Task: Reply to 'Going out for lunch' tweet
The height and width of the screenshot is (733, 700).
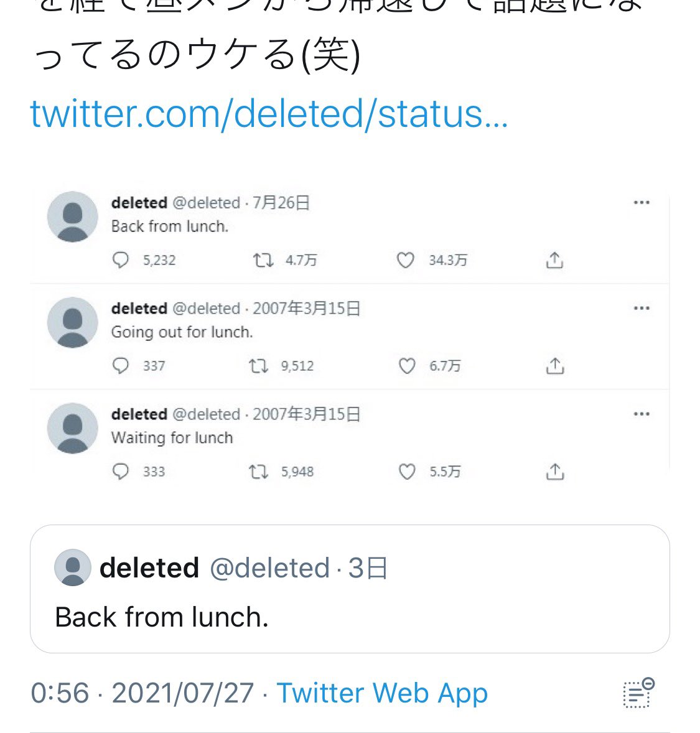Action: tap(120, 365)
